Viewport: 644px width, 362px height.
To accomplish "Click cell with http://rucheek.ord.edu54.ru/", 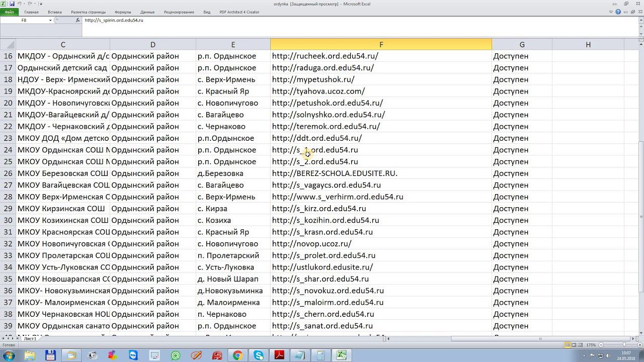I will [x=381, y=56].
